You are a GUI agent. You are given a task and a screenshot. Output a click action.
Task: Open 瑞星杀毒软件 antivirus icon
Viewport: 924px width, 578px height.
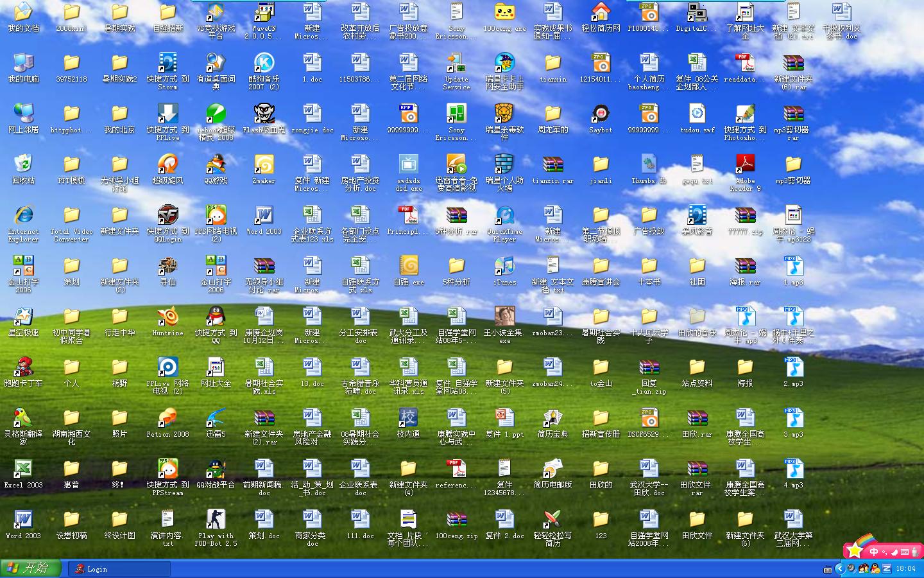[504, 122]
